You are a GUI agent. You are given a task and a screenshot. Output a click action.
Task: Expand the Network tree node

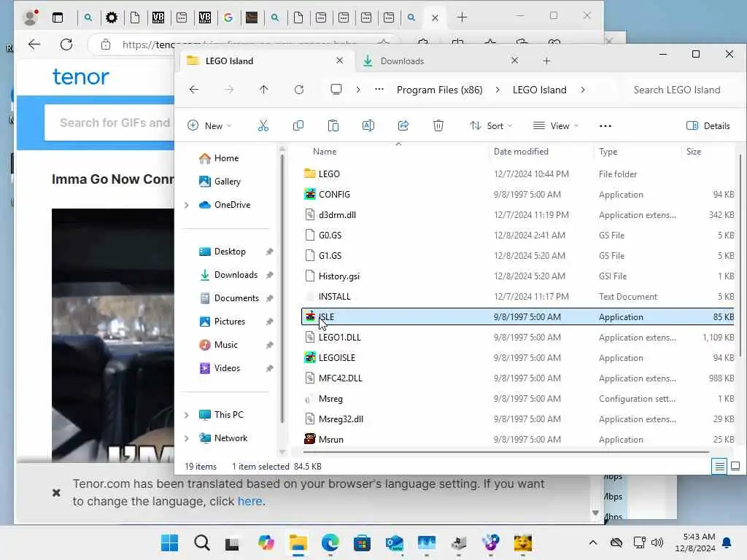[187, 438]
